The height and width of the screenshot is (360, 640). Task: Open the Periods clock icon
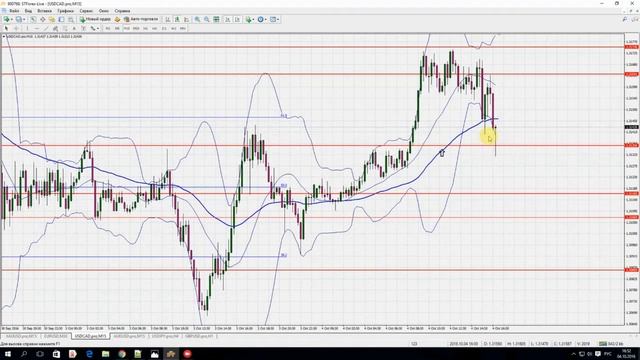(x=260, y=19)
